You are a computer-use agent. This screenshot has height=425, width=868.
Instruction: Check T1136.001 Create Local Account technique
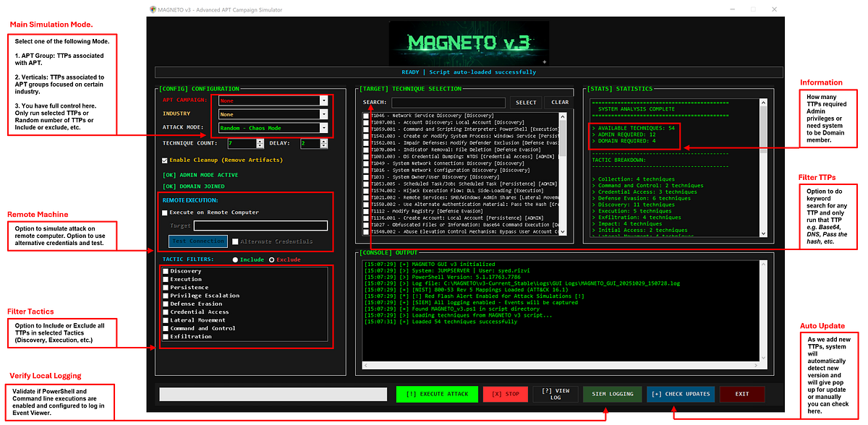pos(367,218)
